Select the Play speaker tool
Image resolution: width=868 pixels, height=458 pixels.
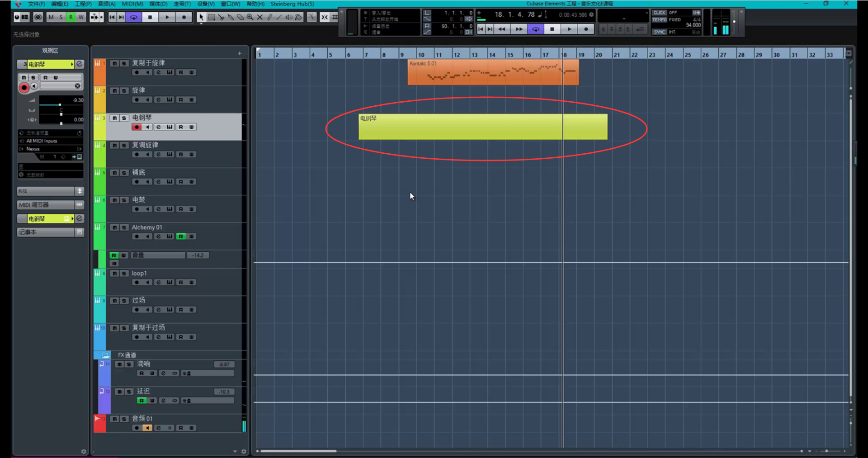[x=289, y=17]
